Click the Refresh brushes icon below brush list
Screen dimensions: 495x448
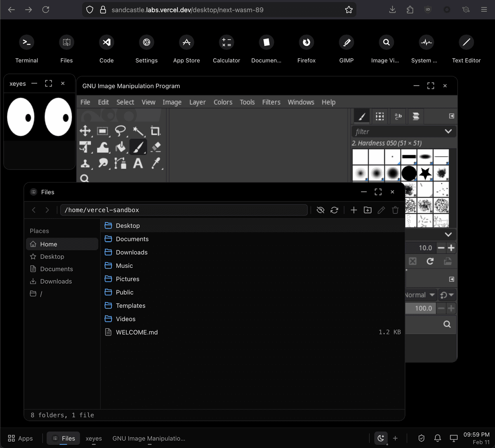(x=430, y=261)
